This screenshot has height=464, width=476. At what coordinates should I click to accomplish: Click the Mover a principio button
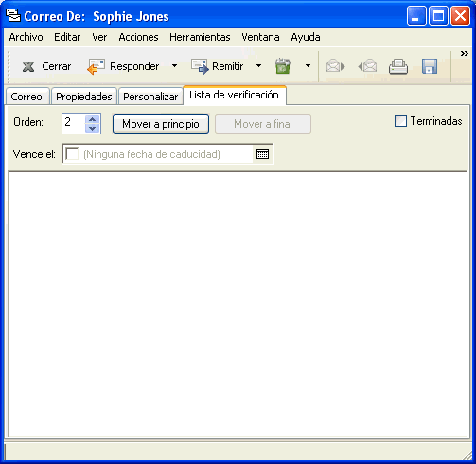pyautogui.click(x=161, y=124)
